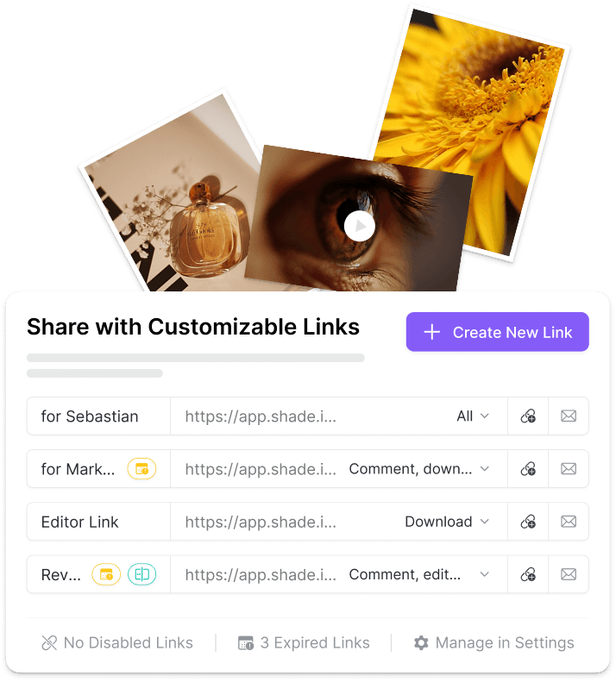Copy link icon in the Rev row
The width and height of the screenshot is (616, 682).
click(528, 574)
